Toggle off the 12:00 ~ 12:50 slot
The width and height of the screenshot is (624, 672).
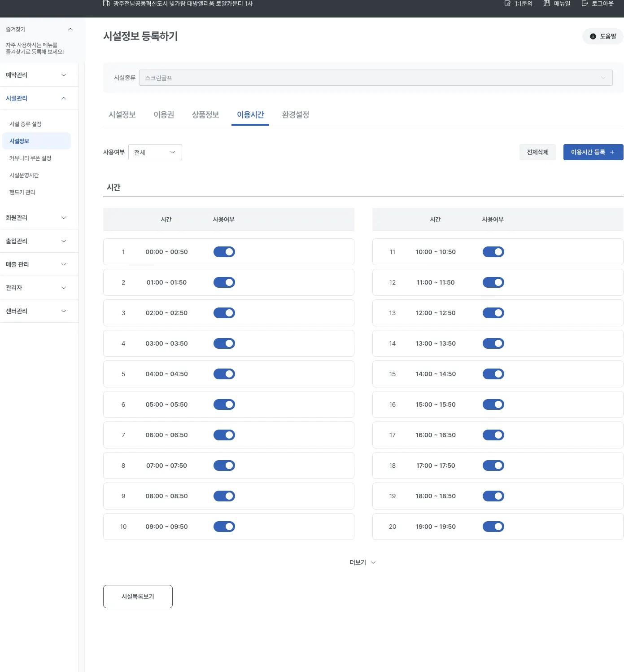(493, 313)
